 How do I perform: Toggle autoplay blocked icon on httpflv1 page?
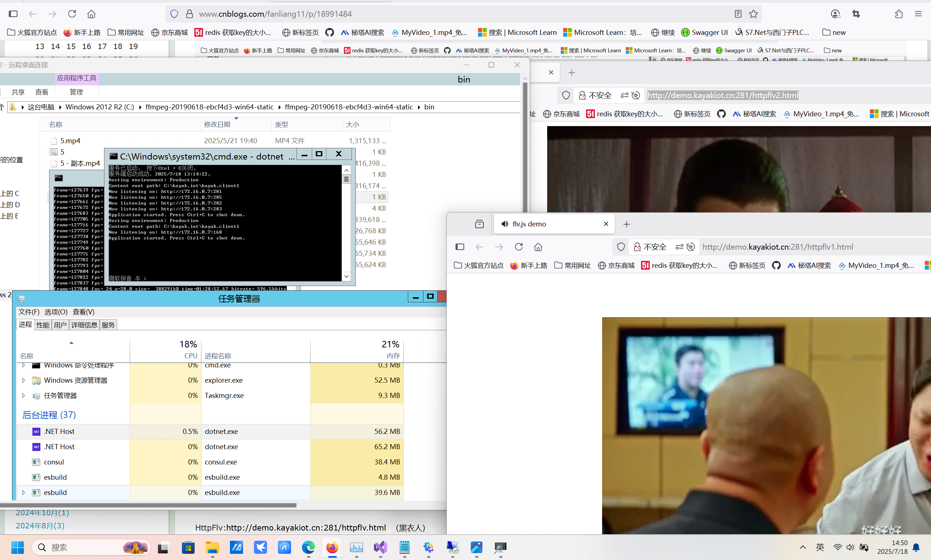(691, 247)
